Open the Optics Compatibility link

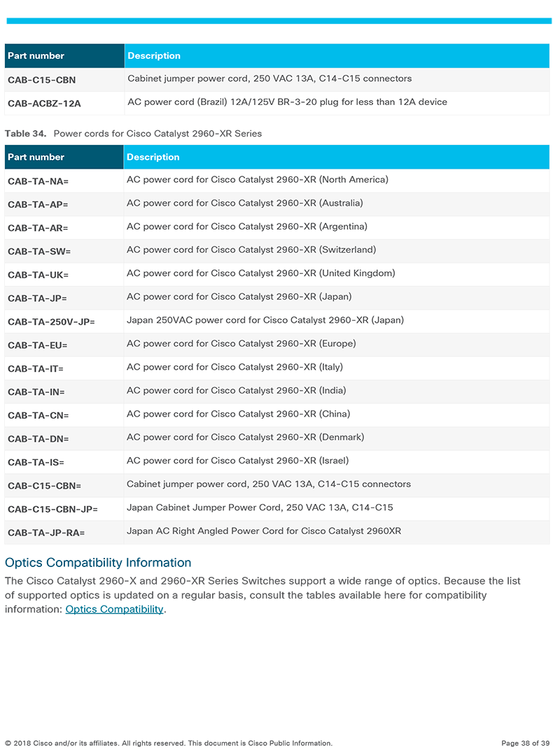(114, 609)
